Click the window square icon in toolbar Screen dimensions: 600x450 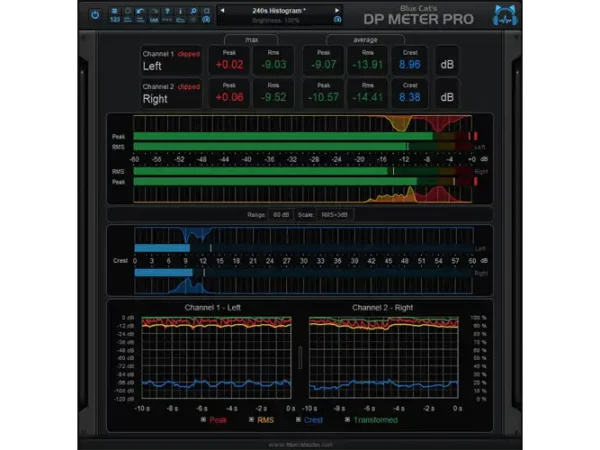206,11
